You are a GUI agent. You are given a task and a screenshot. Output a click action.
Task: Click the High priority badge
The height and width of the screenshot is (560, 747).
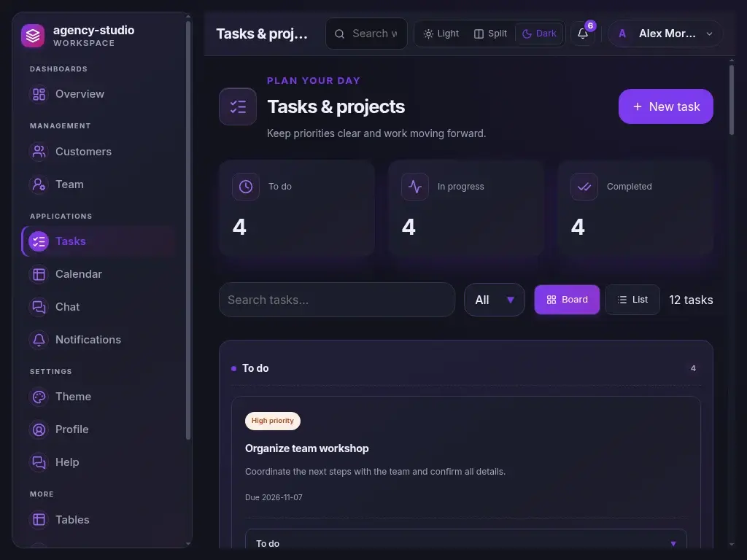273,421
